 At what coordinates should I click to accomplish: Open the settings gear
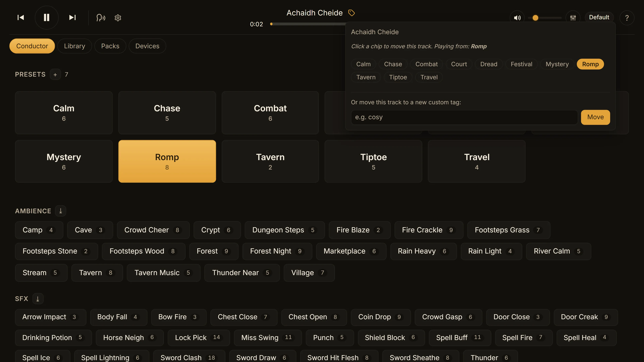coord(118,18)
